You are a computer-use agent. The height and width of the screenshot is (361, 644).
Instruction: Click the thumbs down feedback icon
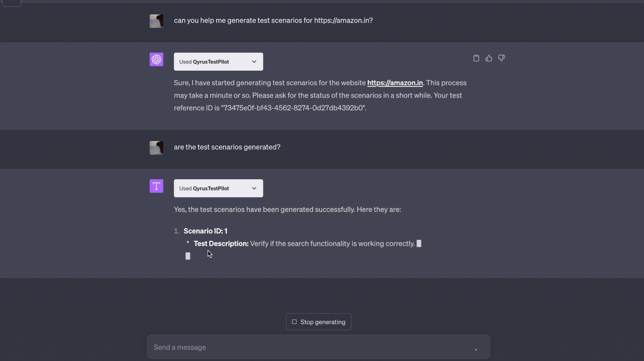(501, 58)
